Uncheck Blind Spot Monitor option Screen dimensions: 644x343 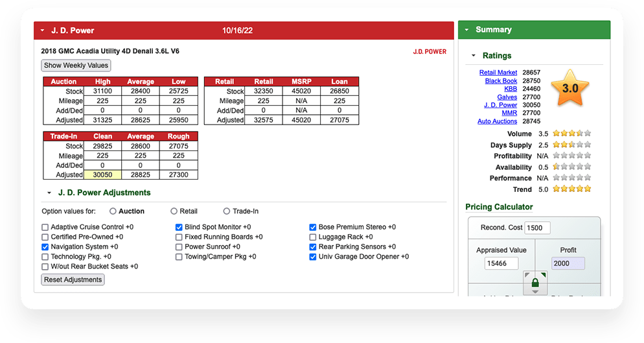(179, 227)
